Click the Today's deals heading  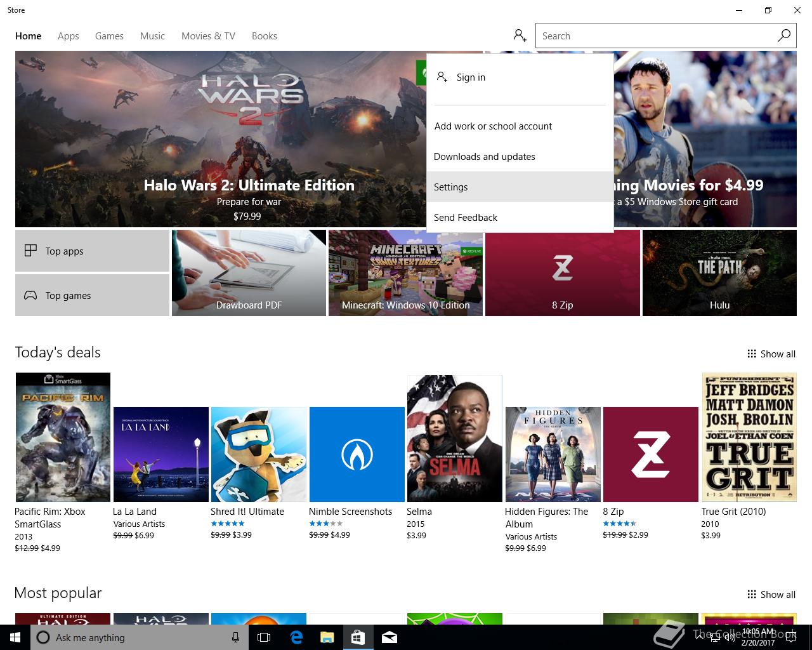click(58, 352)
